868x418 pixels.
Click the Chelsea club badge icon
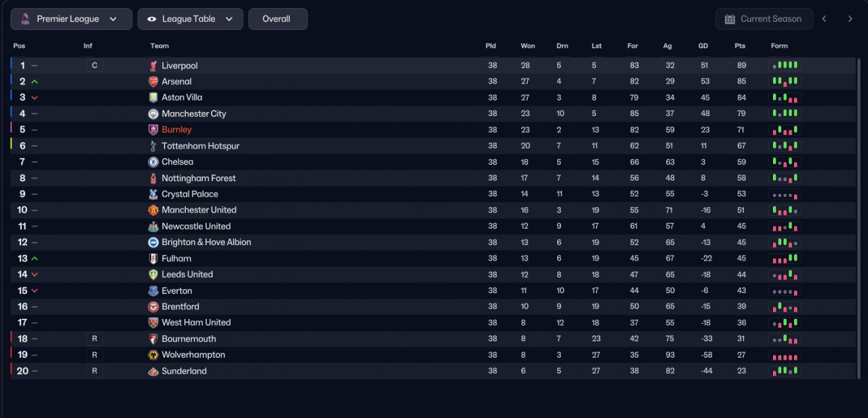(x=153, y=162)
